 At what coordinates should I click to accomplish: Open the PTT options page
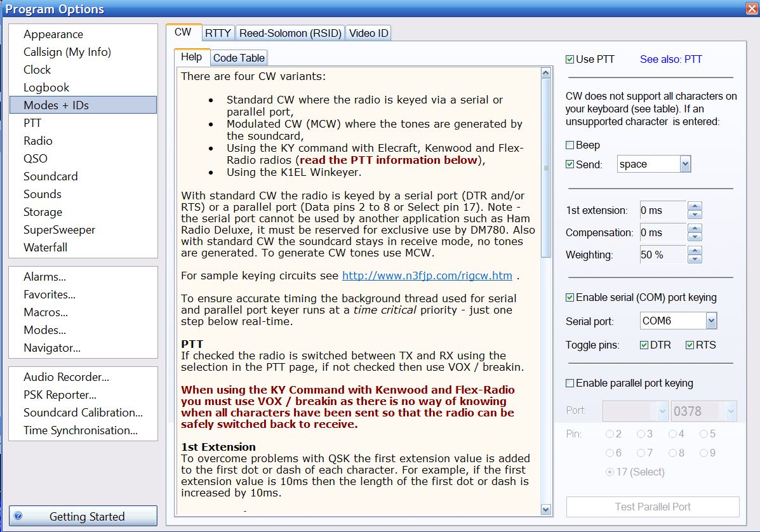(83, 123)
